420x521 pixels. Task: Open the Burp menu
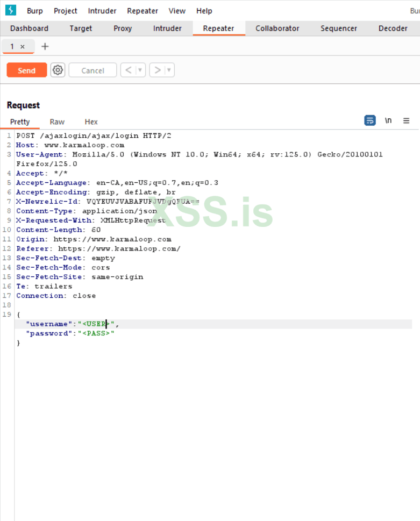coord(35,11)
